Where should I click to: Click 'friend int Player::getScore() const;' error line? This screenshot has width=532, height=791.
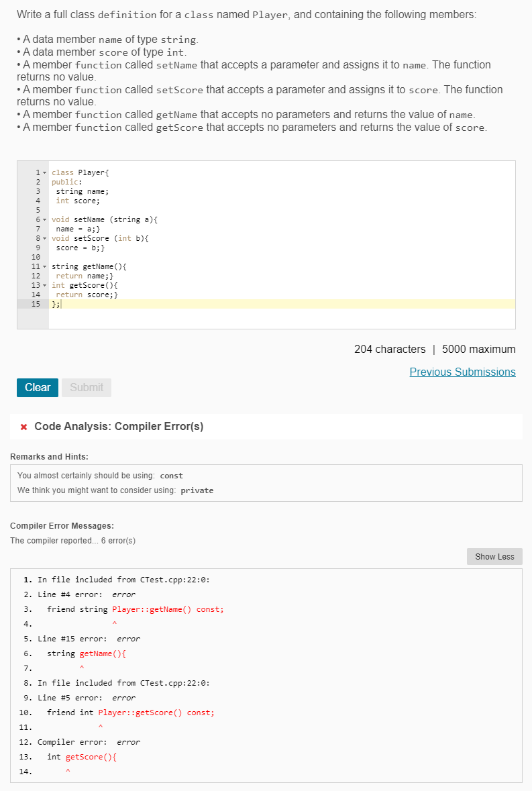[x=131, y=713]
